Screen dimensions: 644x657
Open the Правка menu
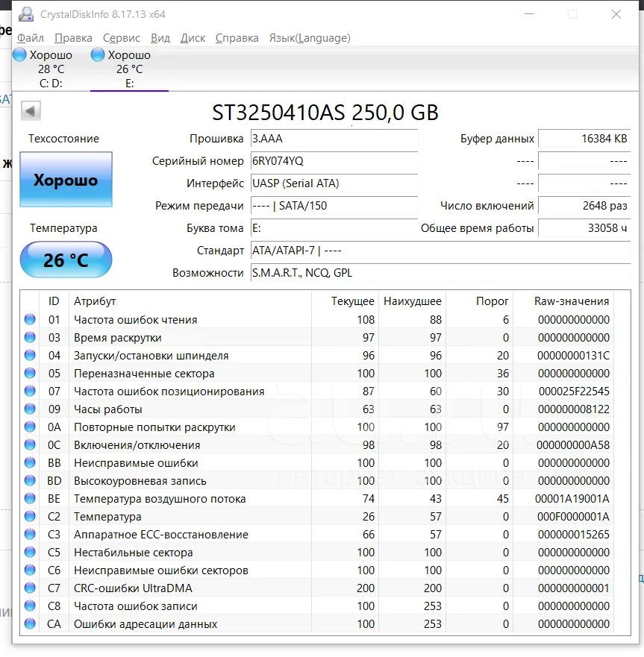73,38
